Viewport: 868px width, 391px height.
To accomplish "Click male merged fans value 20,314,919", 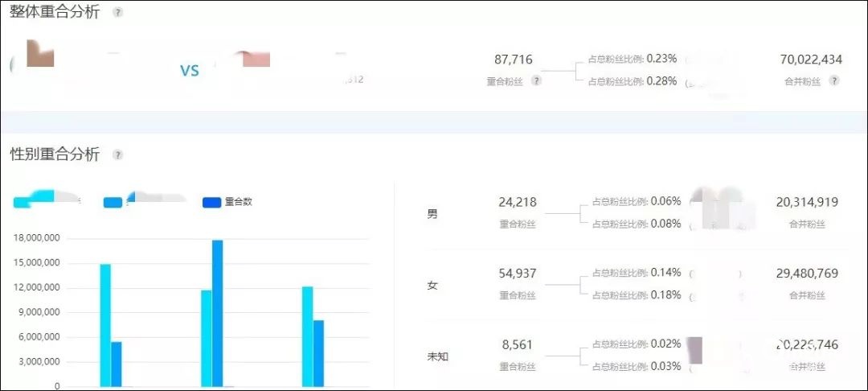I will pyautogui.click(x=807, y=202).
